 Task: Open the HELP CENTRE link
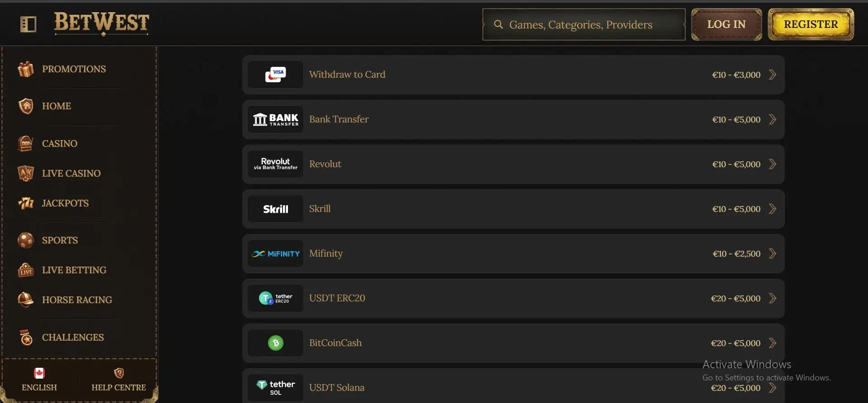[119, 388]
